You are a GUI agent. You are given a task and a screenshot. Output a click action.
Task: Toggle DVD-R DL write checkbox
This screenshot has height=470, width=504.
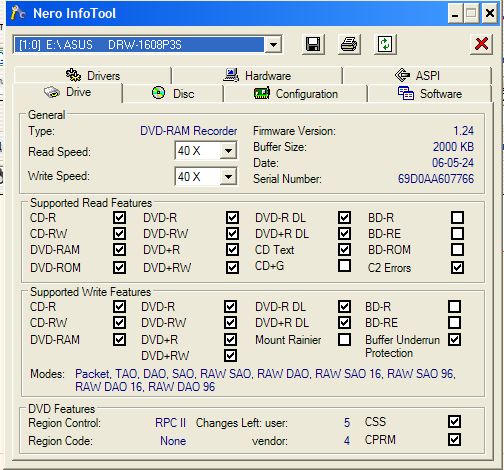(x=344, y=307)
